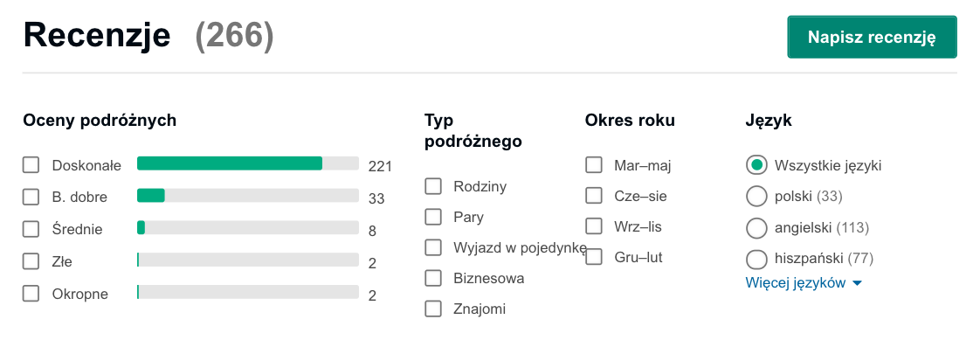Enable the Gru–lut season filter
Image resolution: width=980 pixels, height=354 pixels.
tap(594, 257)
